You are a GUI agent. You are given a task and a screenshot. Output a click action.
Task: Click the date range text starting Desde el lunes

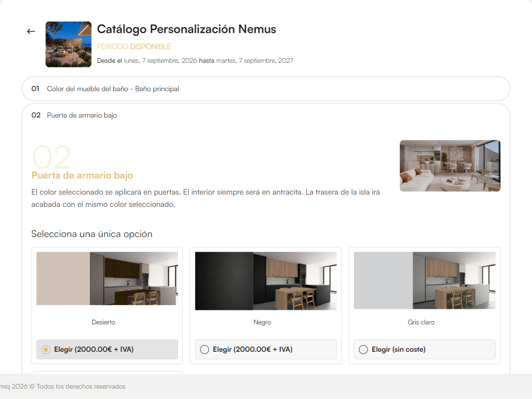point(195,61)
